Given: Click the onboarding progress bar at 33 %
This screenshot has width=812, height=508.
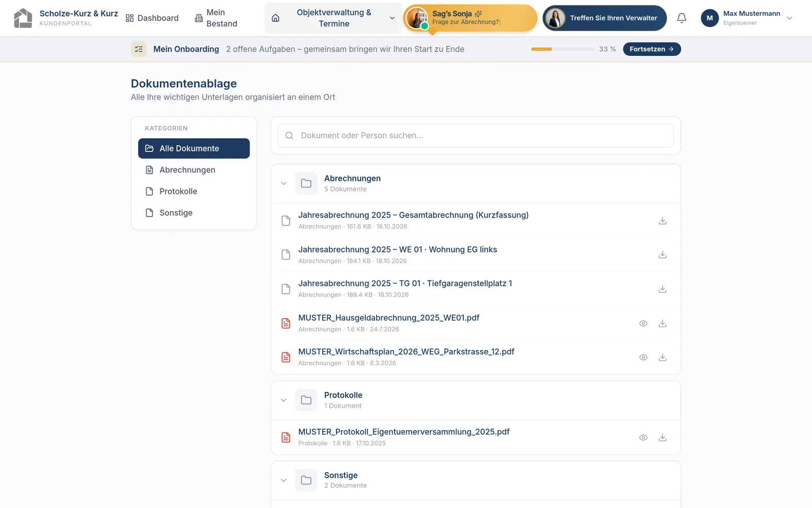Looking at the screenshot, I should (562, 49).
